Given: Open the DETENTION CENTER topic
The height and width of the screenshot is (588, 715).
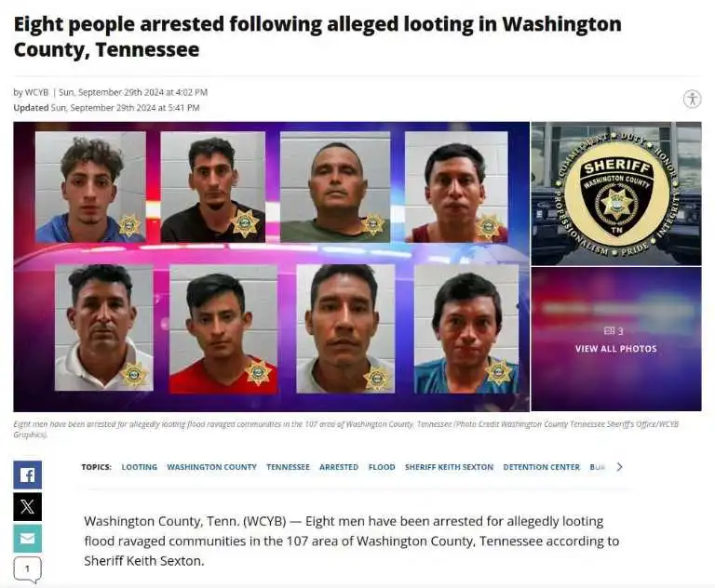Looking at the screenshot, I should click(x=541, y=467).
